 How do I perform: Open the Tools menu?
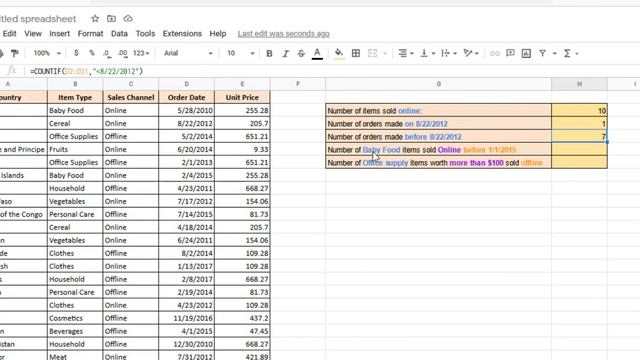click(145, 34)
